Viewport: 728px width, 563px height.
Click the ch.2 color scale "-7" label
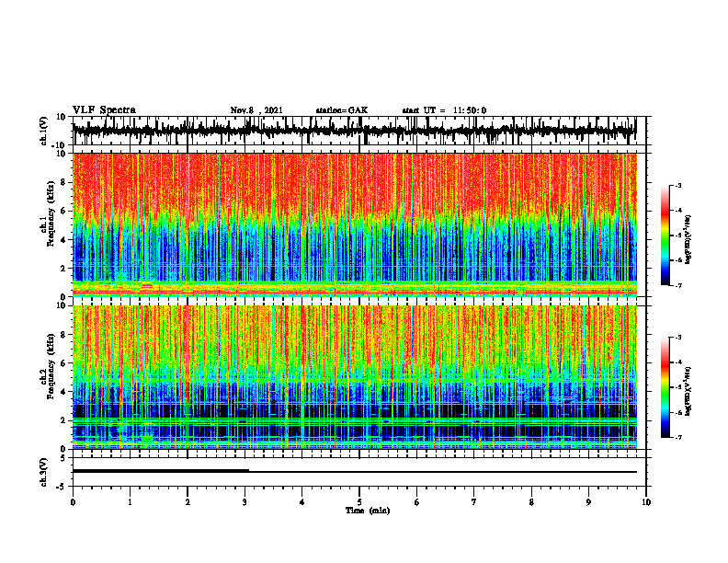(678, 437)
